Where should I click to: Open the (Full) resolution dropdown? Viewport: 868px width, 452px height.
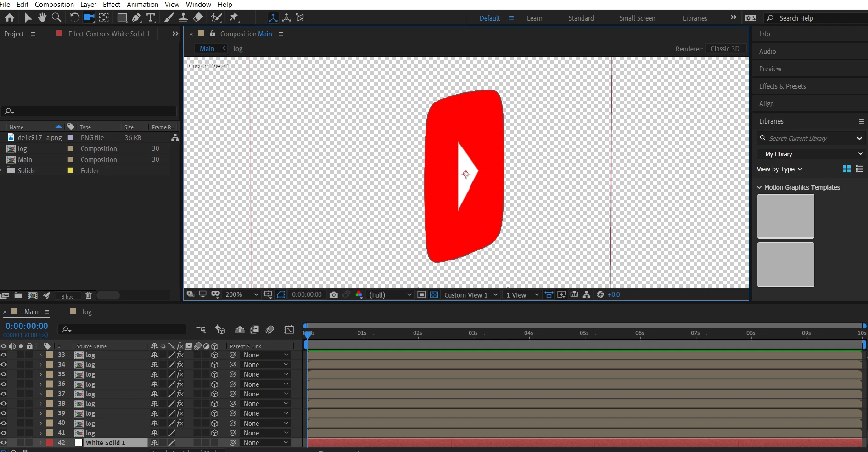(x=391, y=295)
